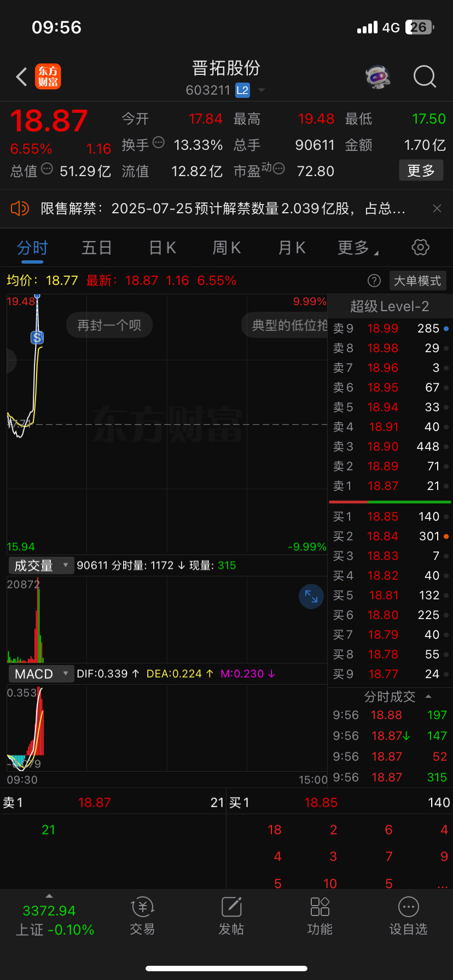Tap the MACD histogram chart

coord(167,728)
